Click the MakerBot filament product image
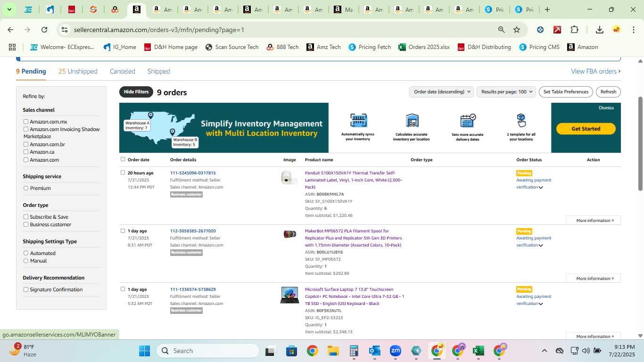Screen dimensions: 644x362 coord(289,234)
